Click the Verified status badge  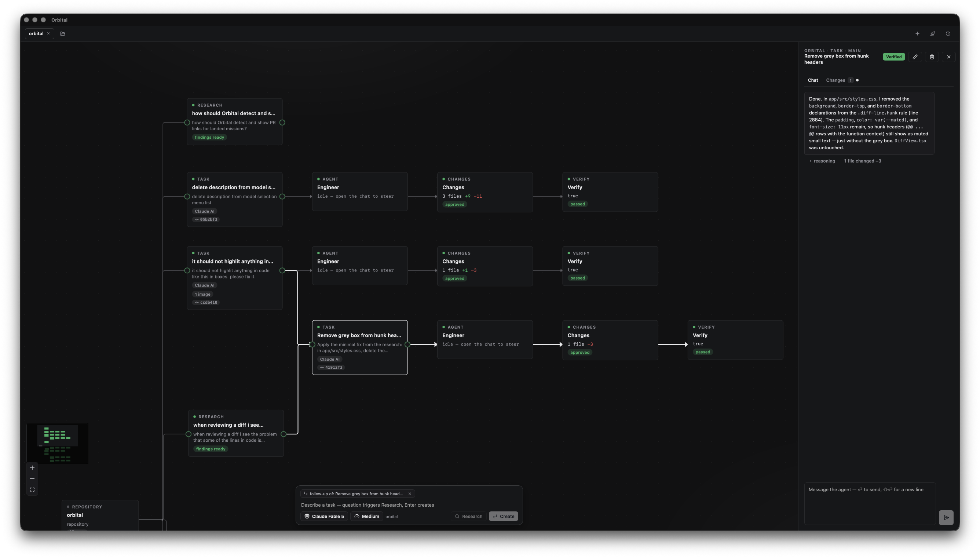tap(893, 57)
